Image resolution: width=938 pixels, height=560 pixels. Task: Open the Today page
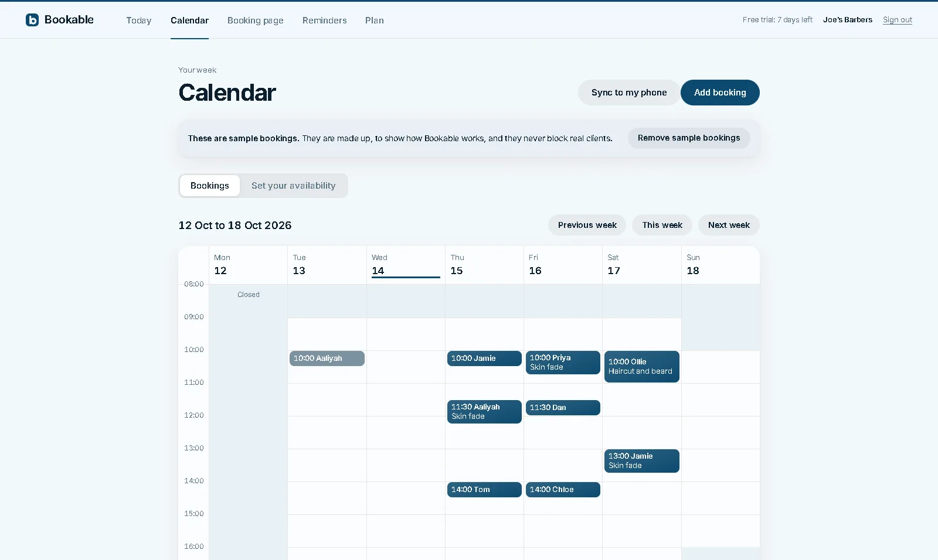pos(139,21)
